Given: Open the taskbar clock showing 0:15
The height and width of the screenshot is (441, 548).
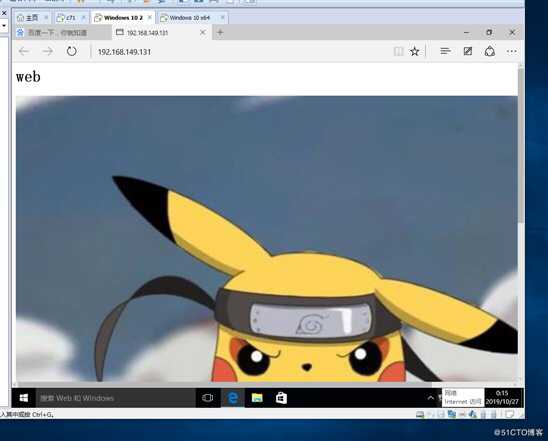Looking at the screenshot, I should pyautogui.click(x=502, y=398).
